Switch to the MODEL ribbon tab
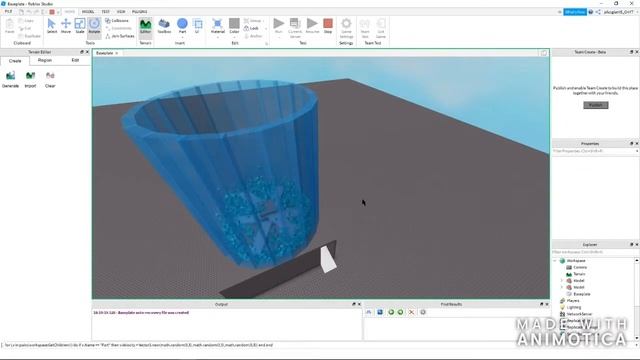Viewport: 640px width, 360px height. (88, 12)
